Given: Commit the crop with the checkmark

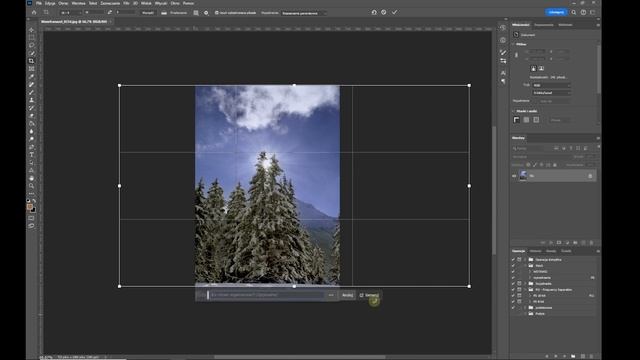Looking at the screenshot, I should pyautogui.click(x=394, y=12).
